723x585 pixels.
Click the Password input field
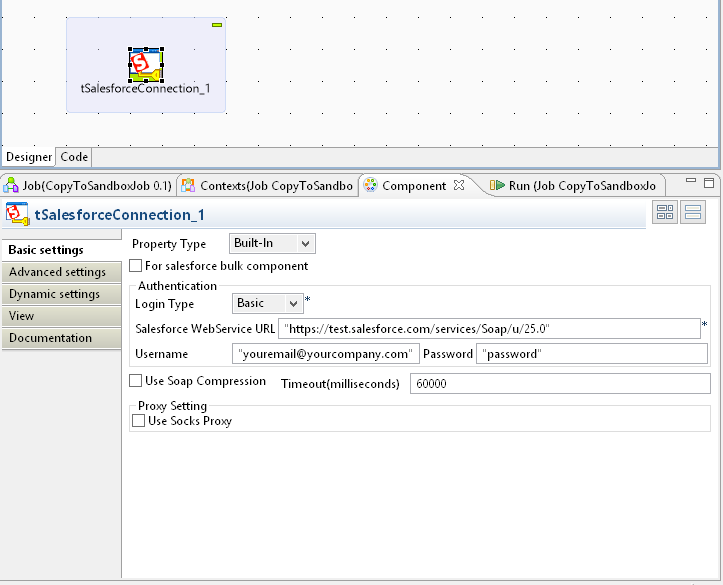(x=592, y=354)
